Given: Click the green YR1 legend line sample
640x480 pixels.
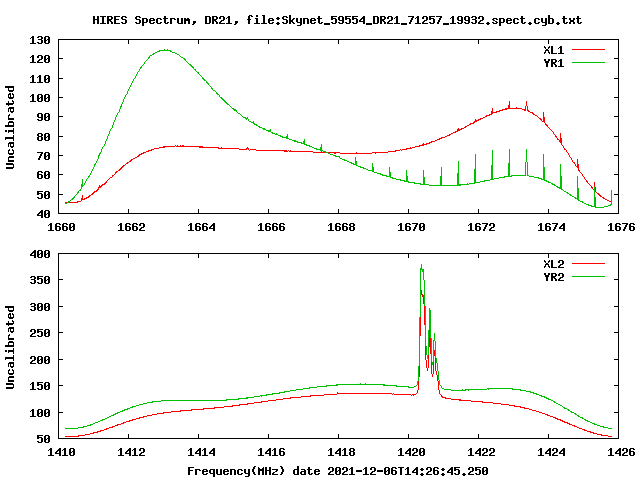Looking at the screenshot, I should click(x=588, y=63).
